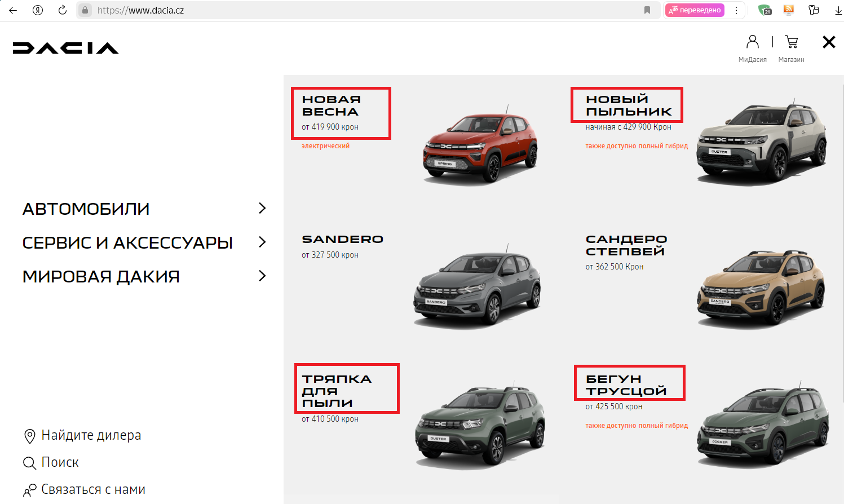Open the browser downloads arrow icon
The width and height of the screenshot is (844, 504).
[838, 10]
